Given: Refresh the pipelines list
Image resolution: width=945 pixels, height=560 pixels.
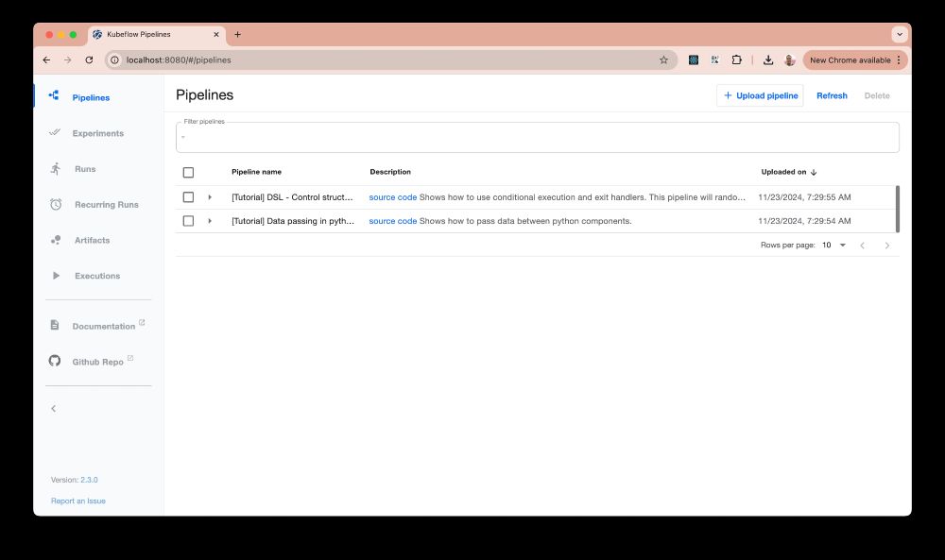Looking at the screenshot, I should [x=832, y=95].
